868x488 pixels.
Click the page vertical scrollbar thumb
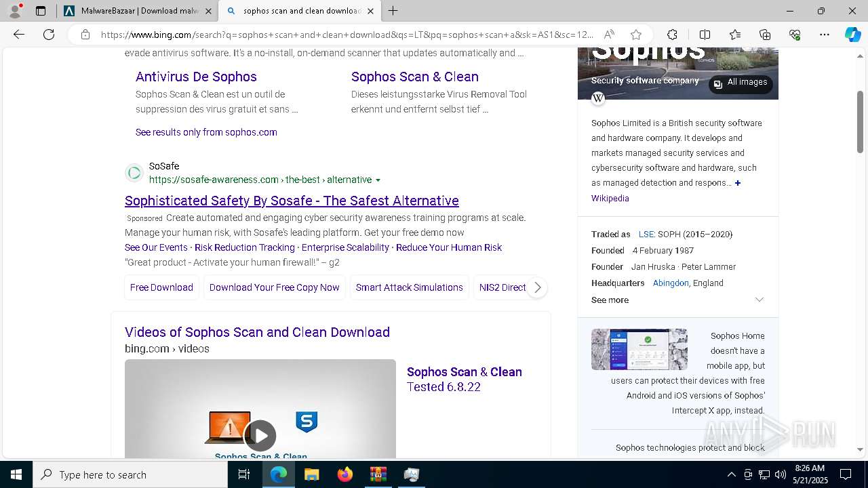[x=860, y=122]
